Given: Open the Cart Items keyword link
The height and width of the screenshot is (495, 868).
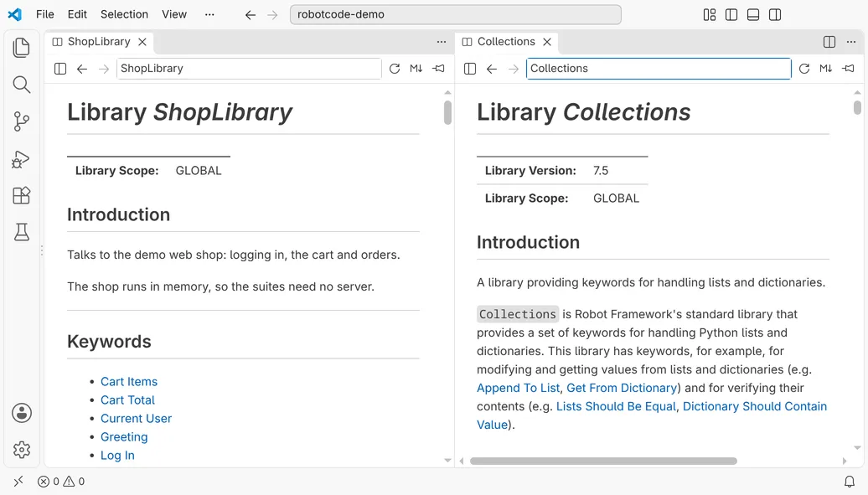Looking at the screenshot, I should click(129, 381).
